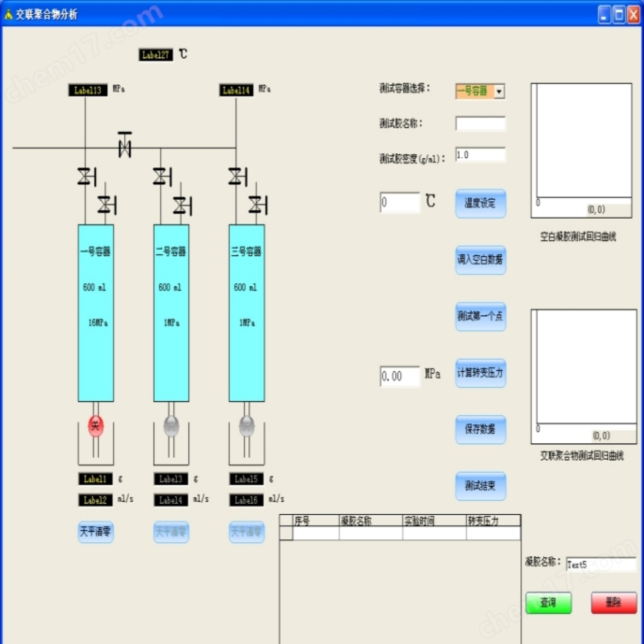Click the 天平清零 button under container two

point(171,532)
